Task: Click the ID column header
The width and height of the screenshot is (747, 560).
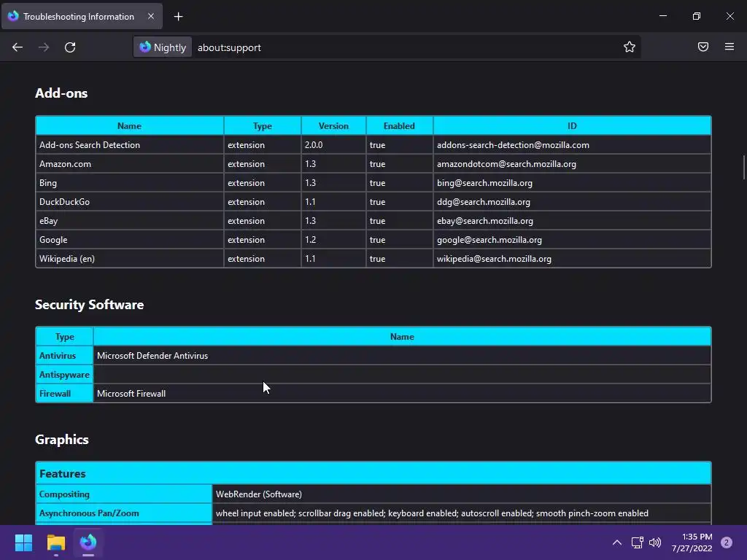Action: pos(572,125)
